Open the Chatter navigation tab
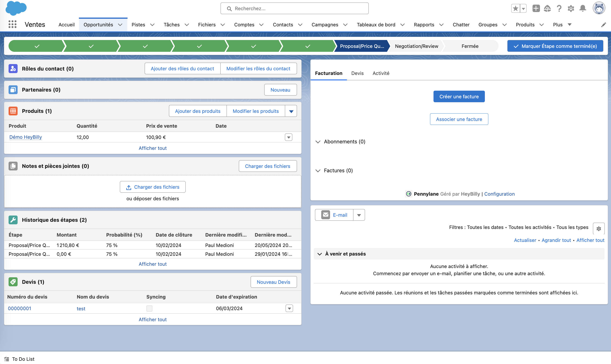 tap(461, 25)
